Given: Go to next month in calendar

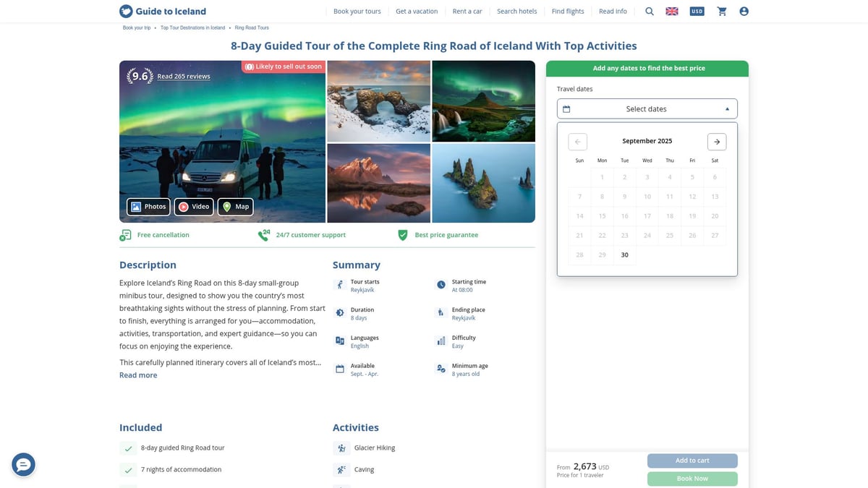Looking at the screenshot, I should (x=717, y=142).
